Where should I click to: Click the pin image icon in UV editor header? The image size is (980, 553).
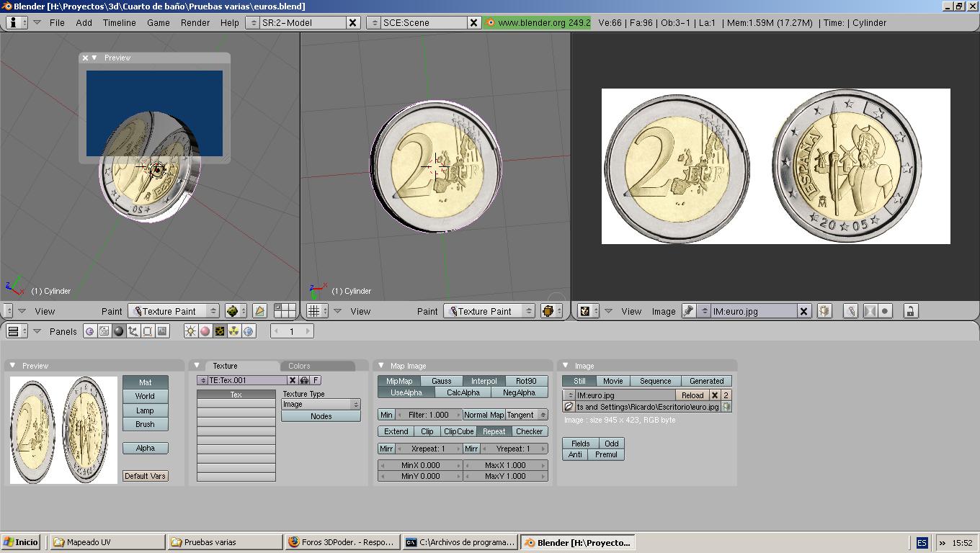point(689,311)
